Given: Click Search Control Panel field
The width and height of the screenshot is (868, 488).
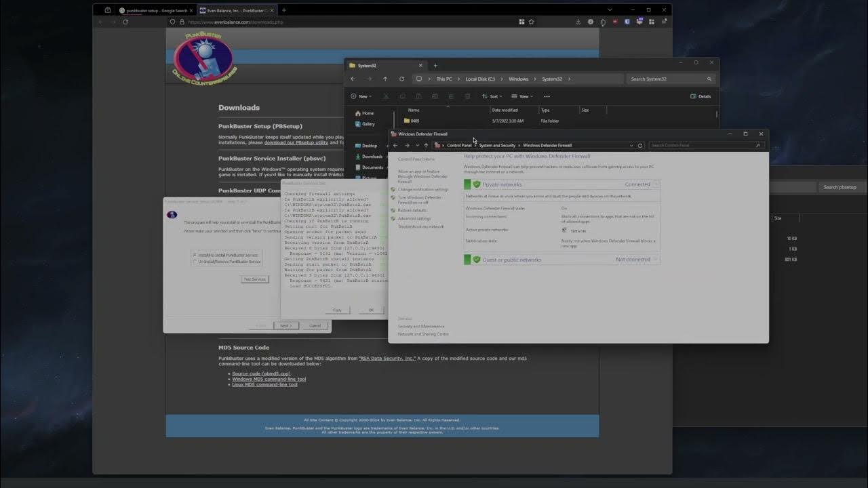Looking at the screenshot, I should tap(706, 145).
